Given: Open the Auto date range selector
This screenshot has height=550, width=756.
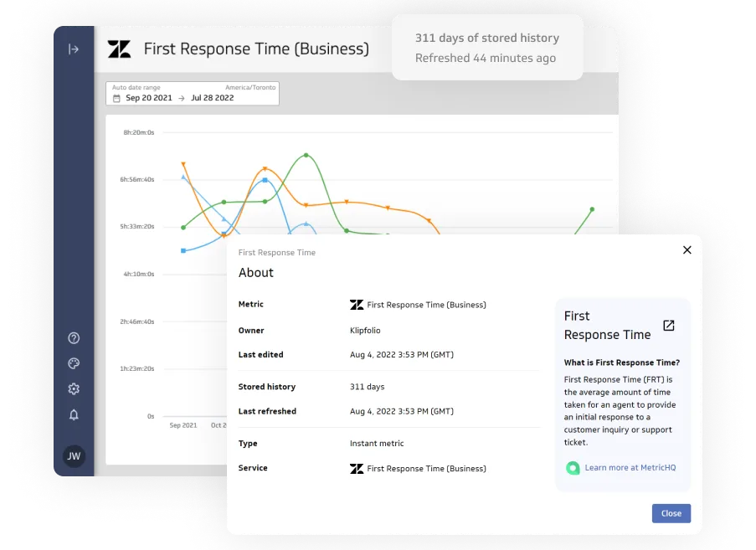Looking at the screenshot, I should point(136,86).
